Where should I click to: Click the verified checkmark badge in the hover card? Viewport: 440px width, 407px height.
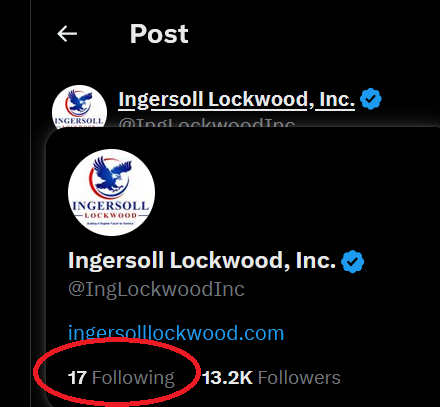click(x=352, y=261)
